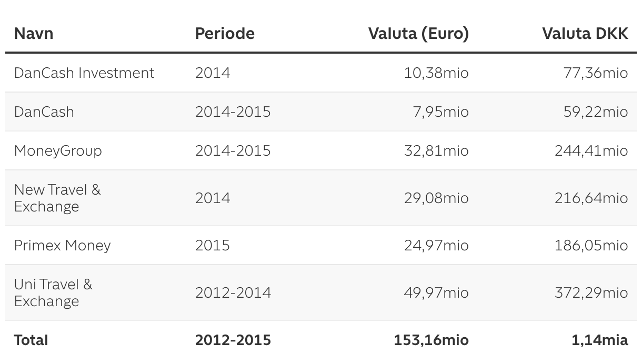Click the MoneyGroup name cell
The height and width of the screenshot is (364, 642).
tap(58, 151)
